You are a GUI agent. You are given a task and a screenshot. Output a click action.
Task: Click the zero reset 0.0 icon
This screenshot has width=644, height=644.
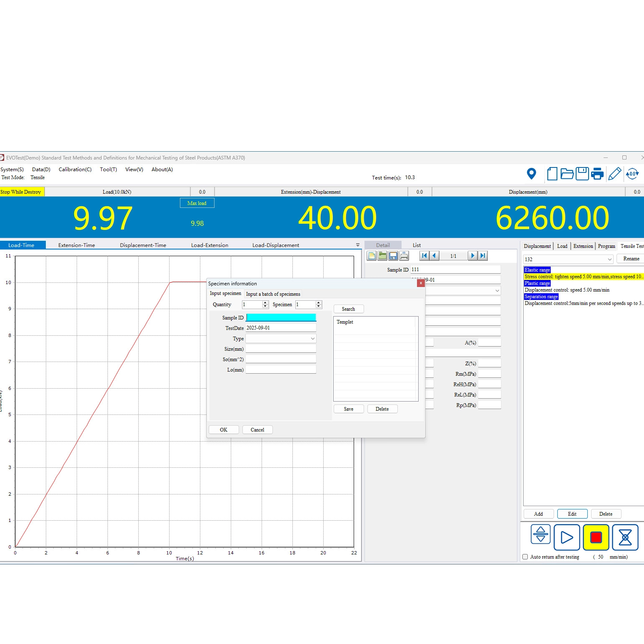tap(632, 174)
